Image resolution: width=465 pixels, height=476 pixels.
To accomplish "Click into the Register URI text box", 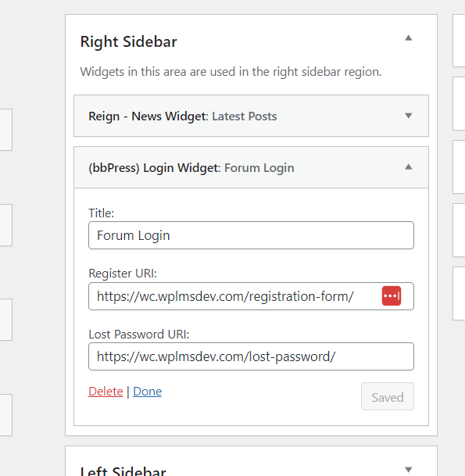I will [x=251, y=296].
